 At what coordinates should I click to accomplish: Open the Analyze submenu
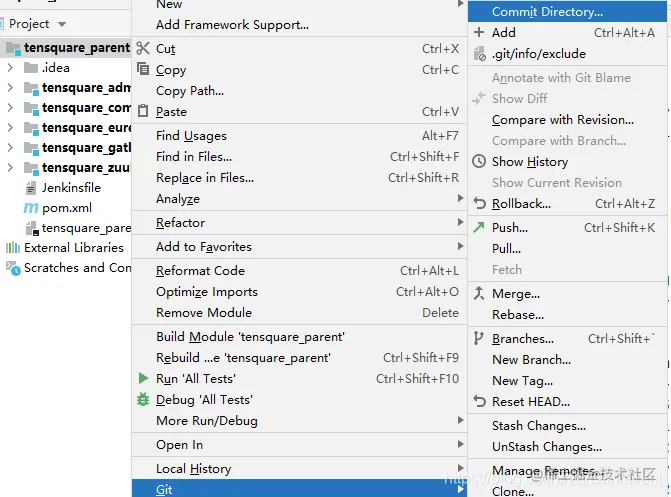pos(299,199)
